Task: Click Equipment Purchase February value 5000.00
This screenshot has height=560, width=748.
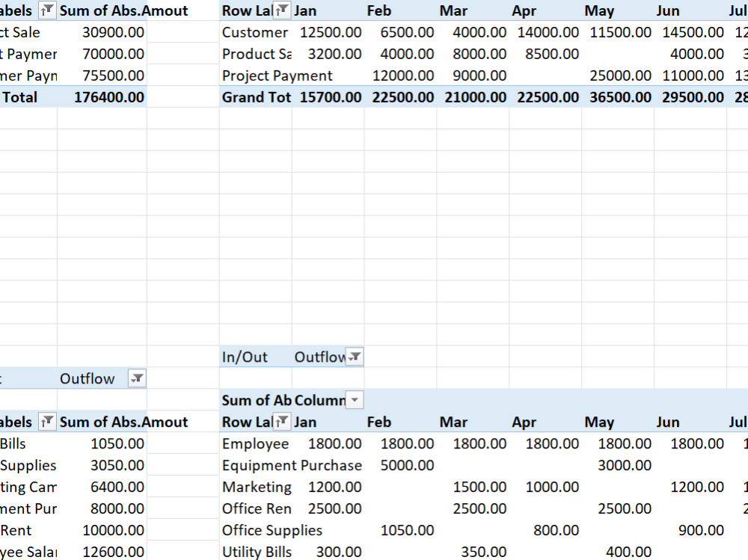Action: tap(401, 465)
